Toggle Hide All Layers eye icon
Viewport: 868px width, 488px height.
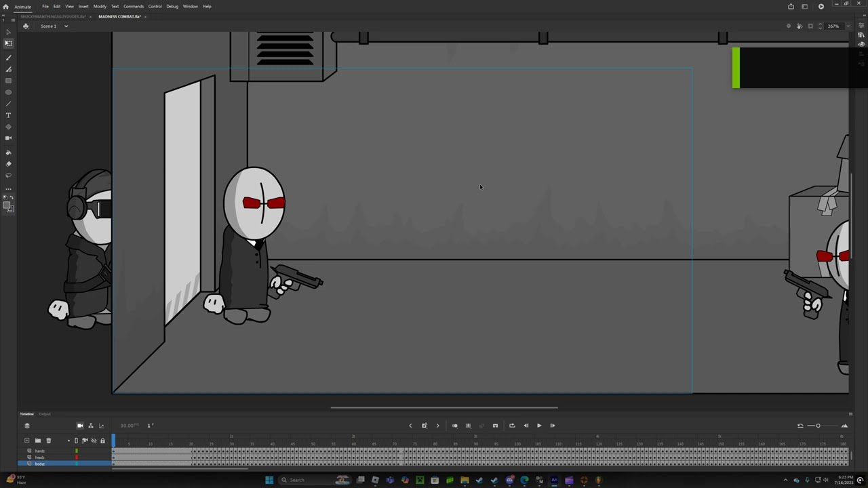(x=94, y=441)
